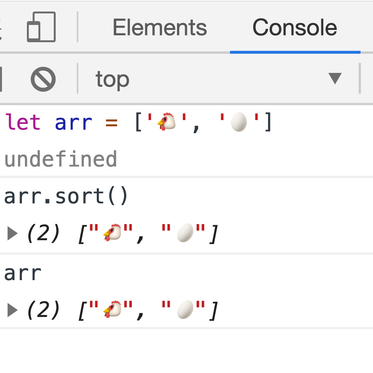Click the egg emoji in the last arr result
The image size is (373, 373).
coord(185,309)
